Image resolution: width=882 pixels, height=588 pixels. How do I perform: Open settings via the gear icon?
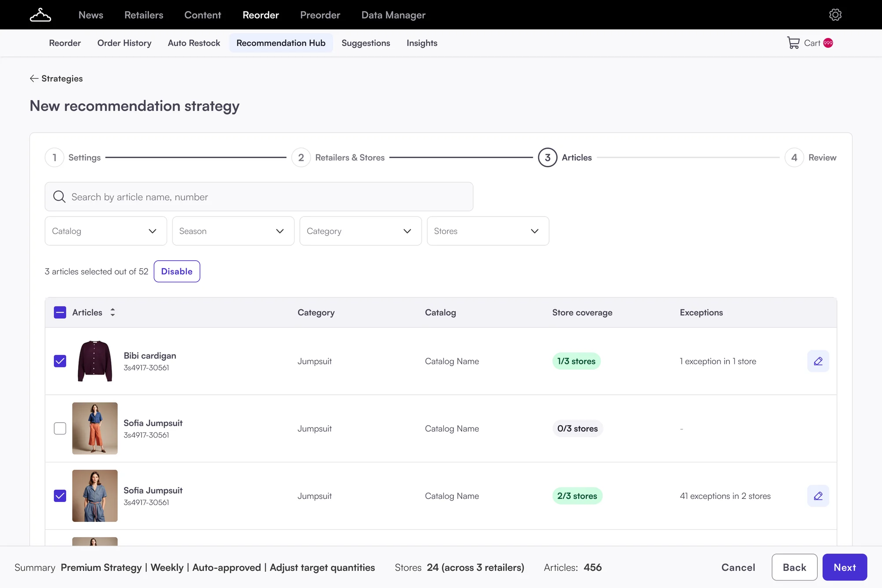pyautogui.click(x=835, y=15)
